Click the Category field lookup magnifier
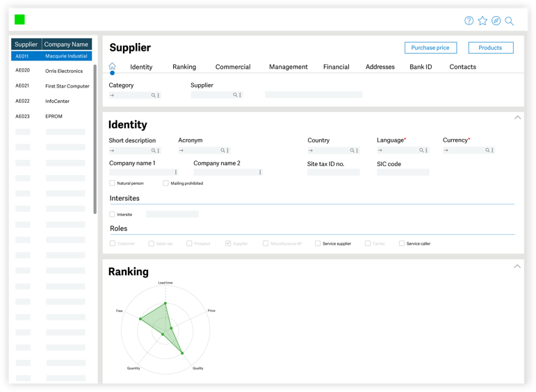Image resolution: width=536 pixels, height=392 pixels. click(x=154, y=95)
